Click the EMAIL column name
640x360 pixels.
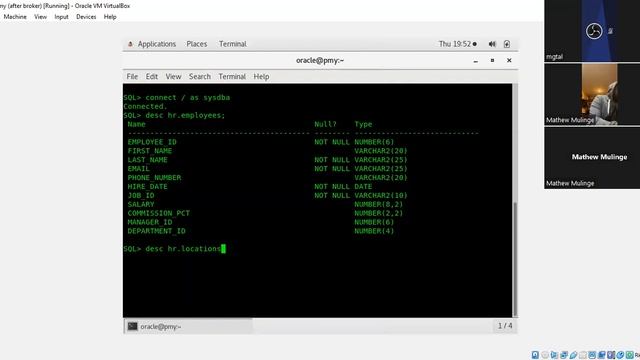pos(138,169)
